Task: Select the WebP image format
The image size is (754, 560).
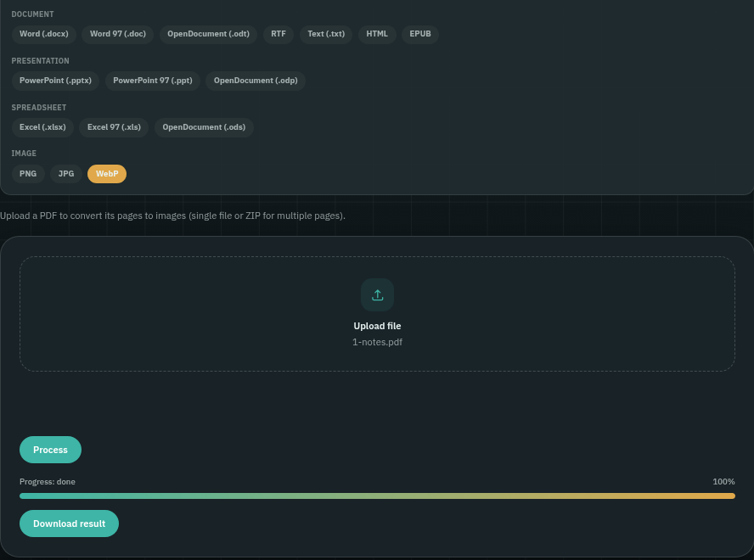Action: (x=107, y=174)
